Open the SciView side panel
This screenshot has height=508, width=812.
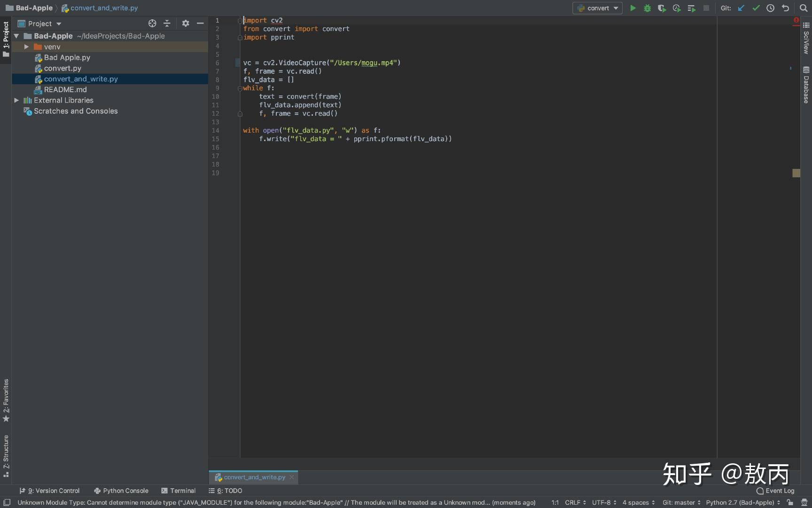click(x=806, y=38)
